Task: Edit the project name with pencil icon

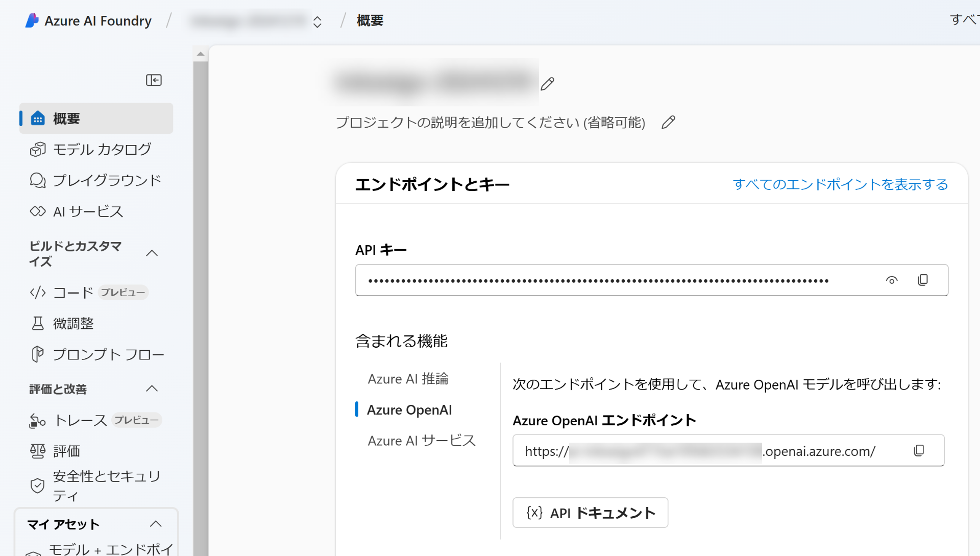Action: (547, 84)
